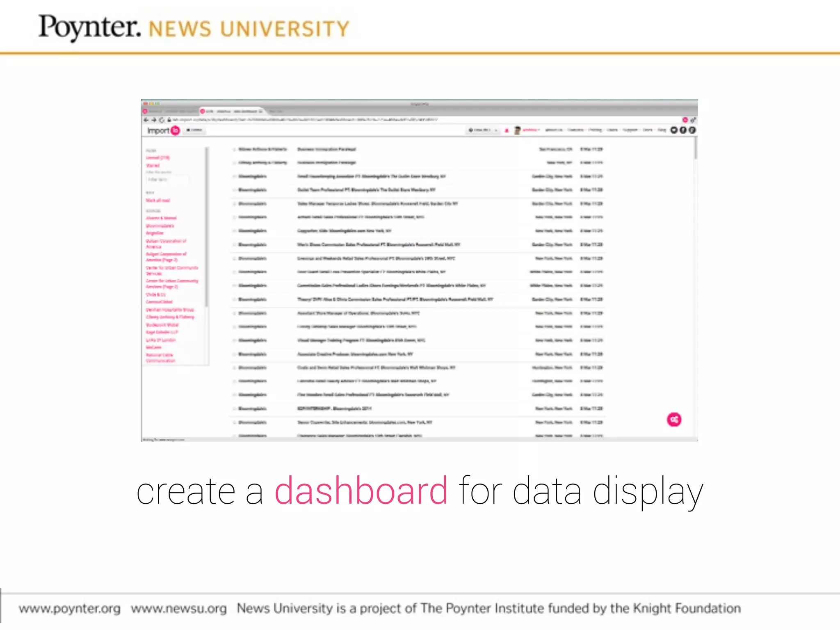The image size is (840, 630).
Task: Filter by Unread (219) in sidebar
Action: (x=158, y=157)
